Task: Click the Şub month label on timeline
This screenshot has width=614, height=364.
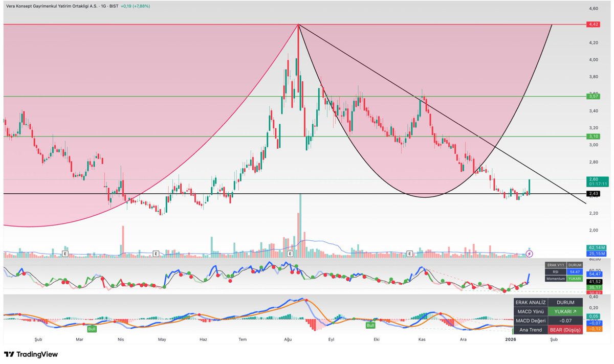Action: coord(37,339)
